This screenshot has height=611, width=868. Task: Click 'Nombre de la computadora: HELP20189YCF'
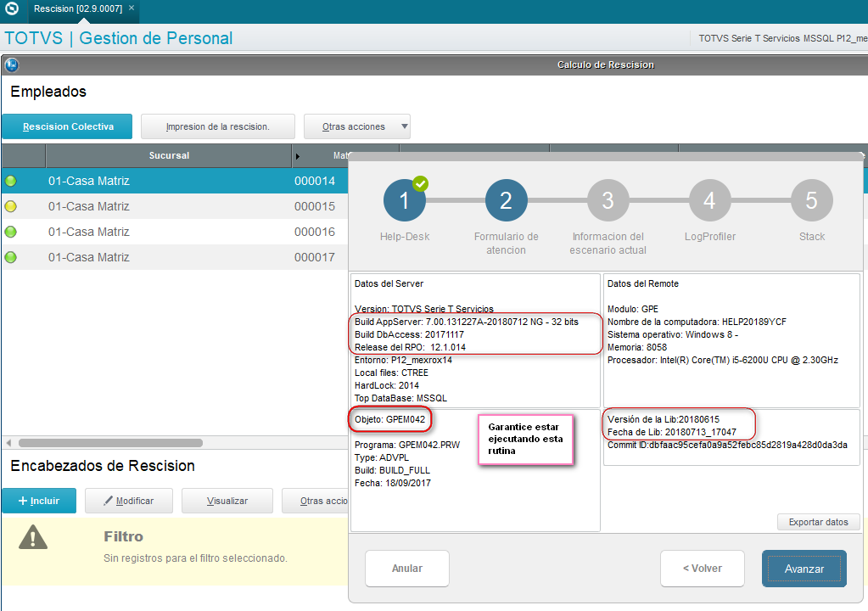[x=697, y=322]
